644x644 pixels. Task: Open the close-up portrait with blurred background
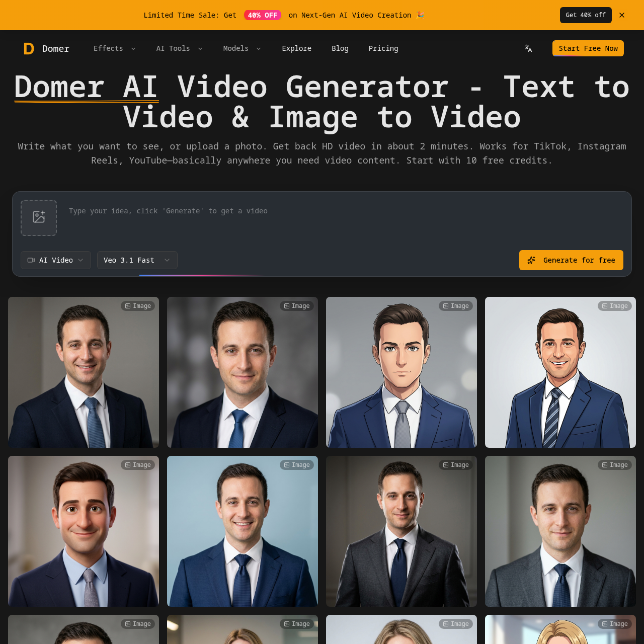pos(243,372)
